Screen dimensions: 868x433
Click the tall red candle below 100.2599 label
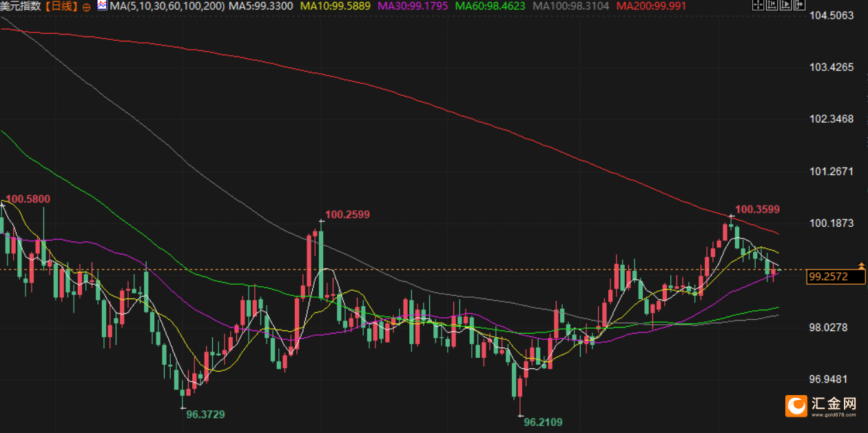point(309,265)
